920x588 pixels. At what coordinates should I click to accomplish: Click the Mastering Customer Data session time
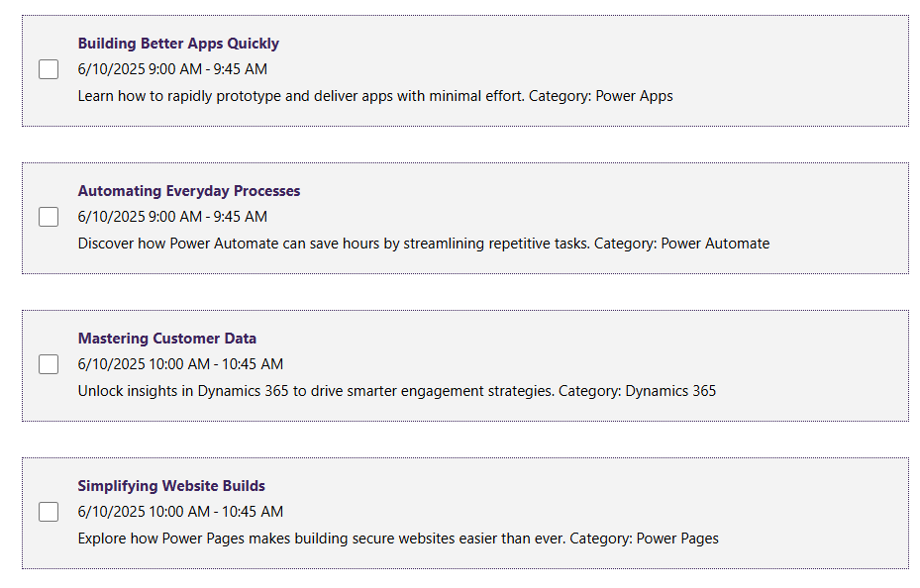tap(180, 364)
